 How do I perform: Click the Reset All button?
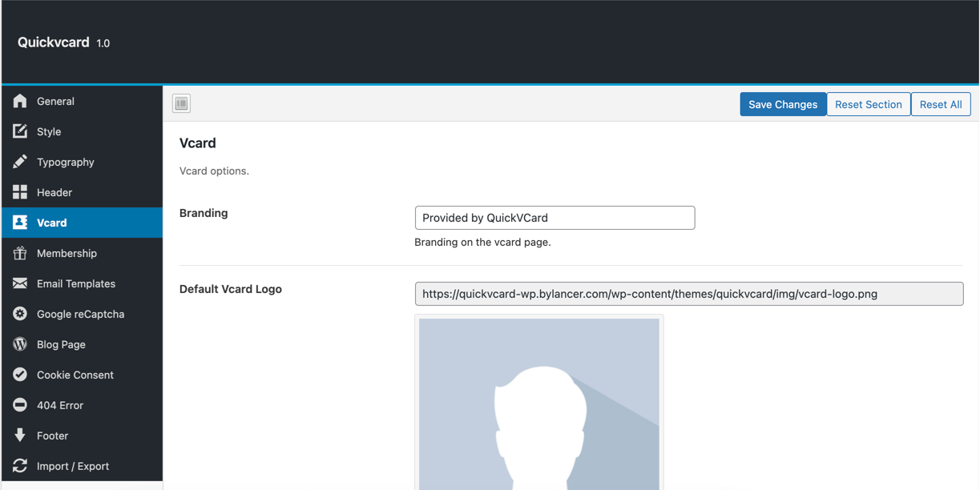(941, 104)
